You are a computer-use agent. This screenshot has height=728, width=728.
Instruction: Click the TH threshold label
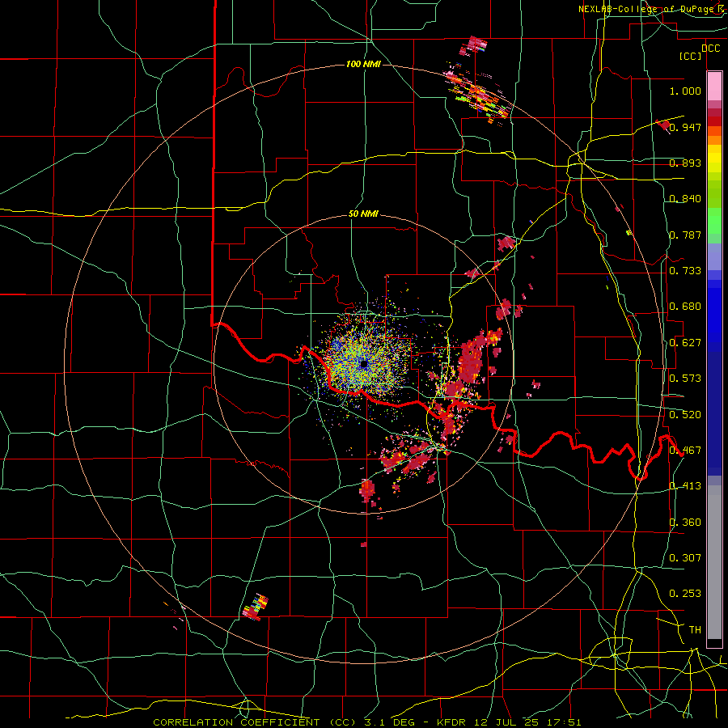pyautogui.click(x=695, y=630)
